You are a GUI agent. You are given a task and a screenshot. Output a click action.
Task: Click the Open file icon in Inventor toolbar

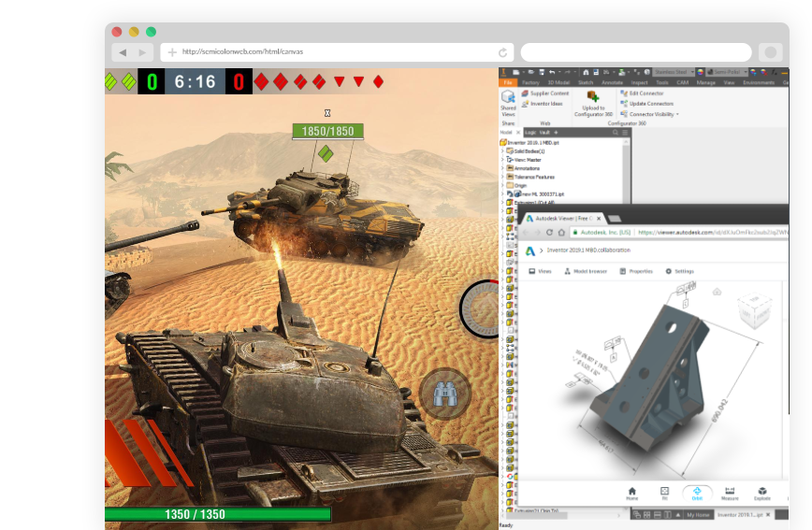click(x=530, y=72)
